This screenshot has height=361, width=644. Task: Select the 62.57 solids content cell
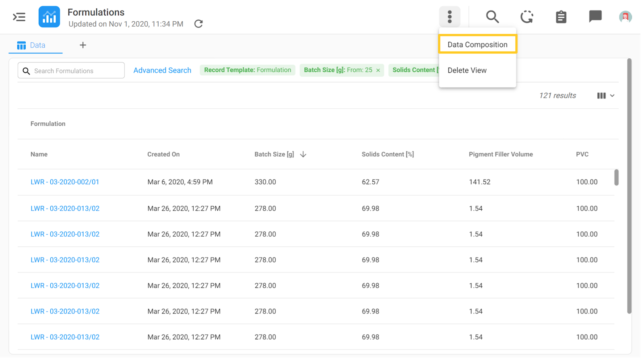coord(370,182)
